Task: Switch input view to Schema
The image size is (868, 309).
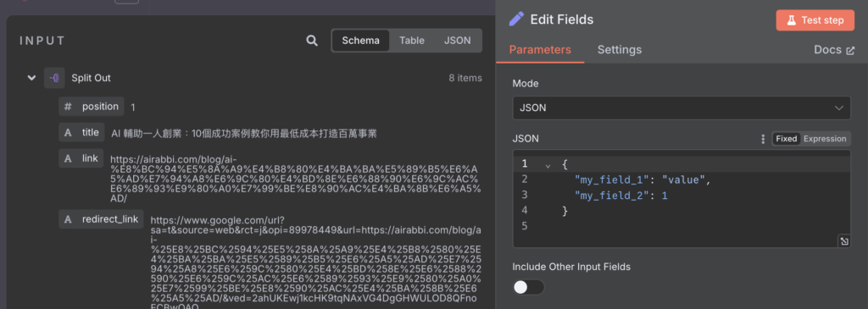Action: click(x=360, y=41)
